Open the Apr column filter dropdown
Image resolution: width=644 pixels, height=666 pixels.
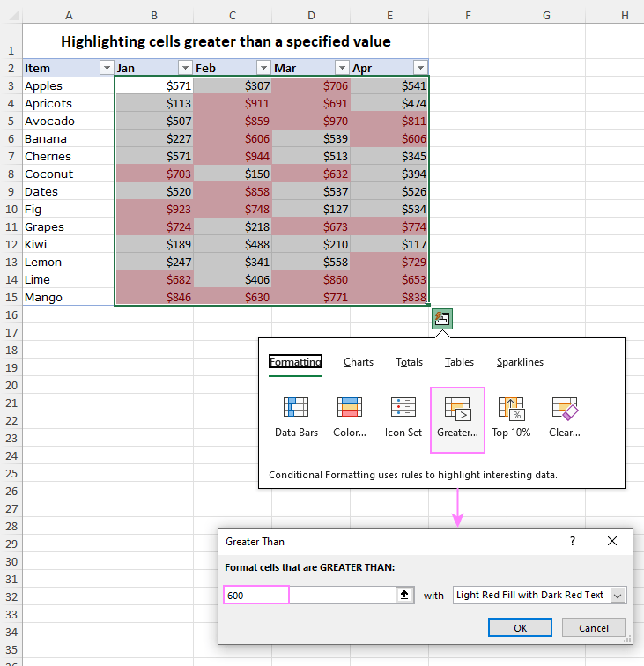click(x=420, y=68)
